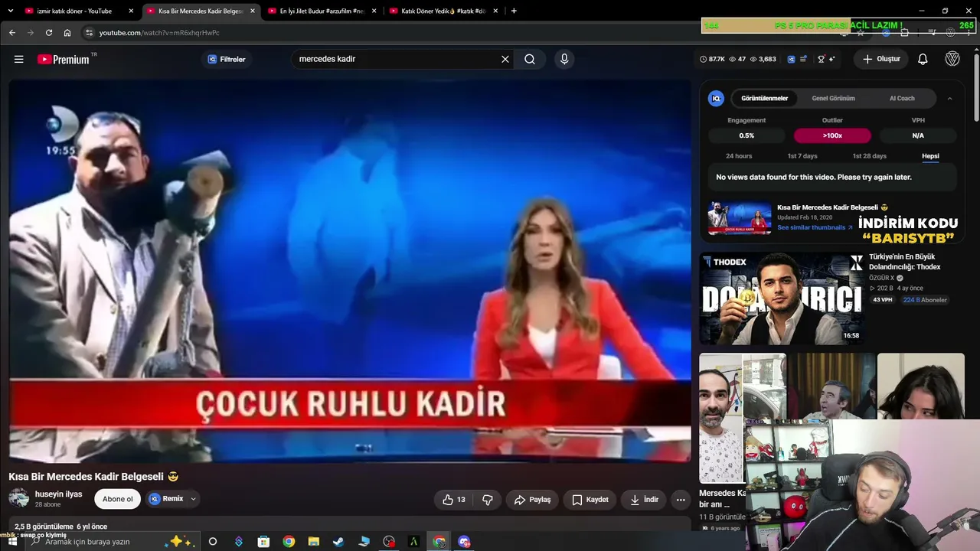This screenshot has width=980, height=551.
Task: Click the 3,683 views stat
Action: [x=763, y=59]
